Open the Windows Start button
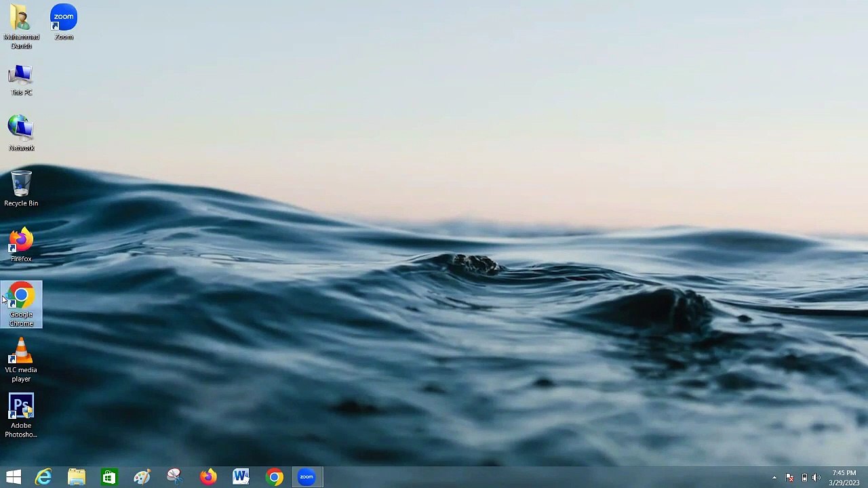Image resolution: width=868 pixels, height=488 pixels. (x=14, y=477)
